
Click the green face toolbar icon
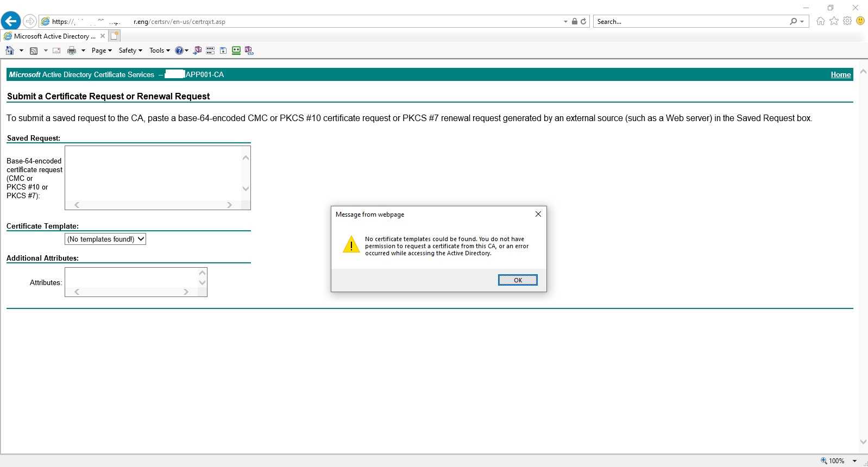click(x=236, y=51)
